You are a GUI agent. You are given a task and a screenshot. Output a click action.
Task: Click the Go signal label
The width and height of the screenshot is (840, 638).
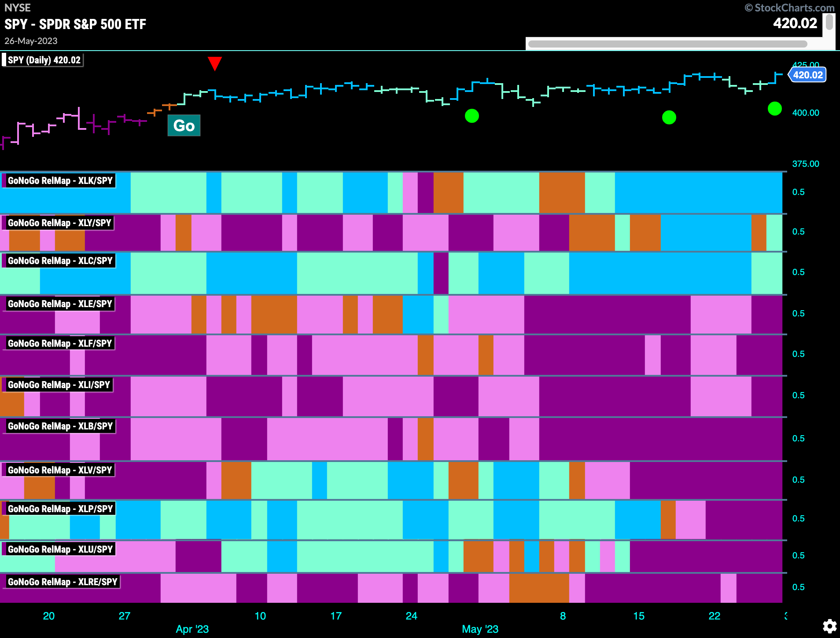pos(184,125)
